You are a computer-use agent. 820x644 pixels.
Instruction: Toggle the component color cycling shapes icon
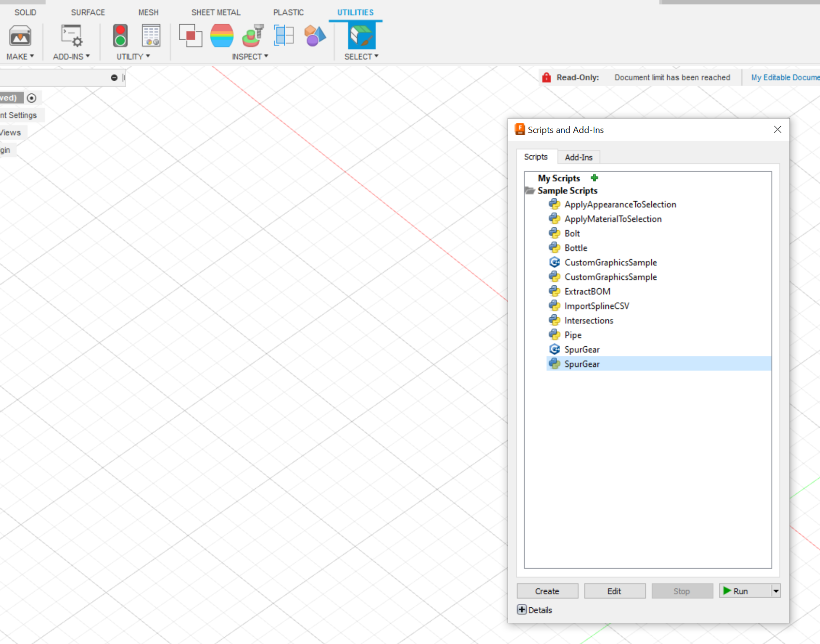[x=315, y=36]
